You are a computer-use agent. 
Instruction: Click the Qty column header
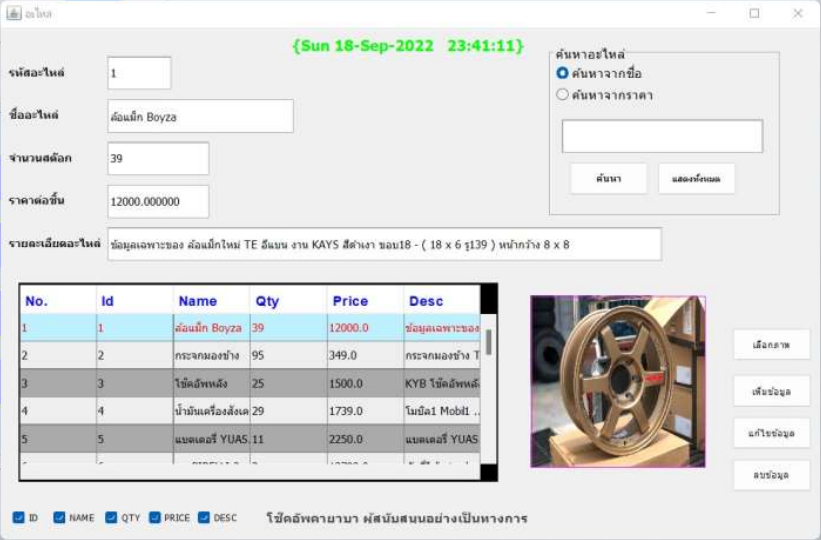[289, 301]
